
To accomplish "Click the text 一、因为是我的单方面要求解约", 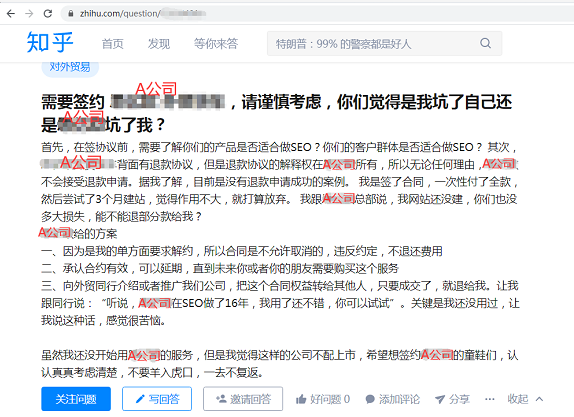I will [x=117, y=251].
